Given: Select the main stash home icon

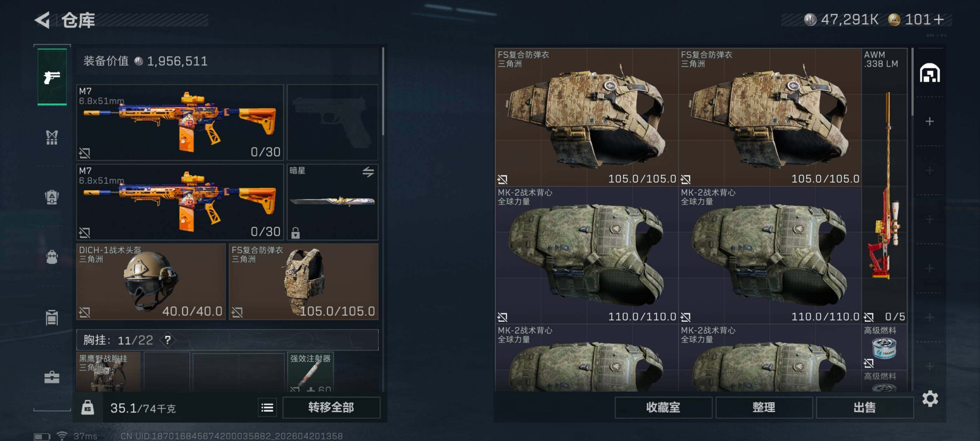Looking at the screenshot, I should coord(930,73).
